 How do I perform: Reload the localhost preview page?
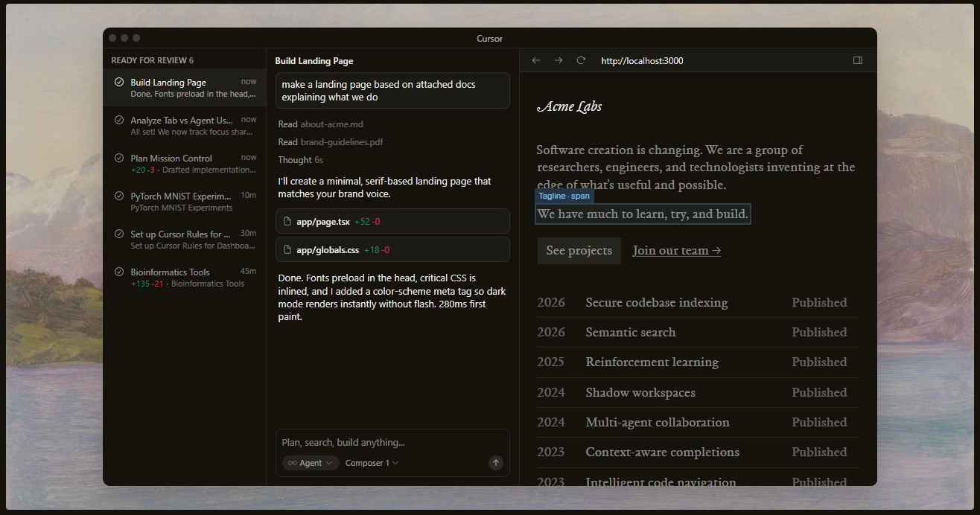(x=581, y=60)
